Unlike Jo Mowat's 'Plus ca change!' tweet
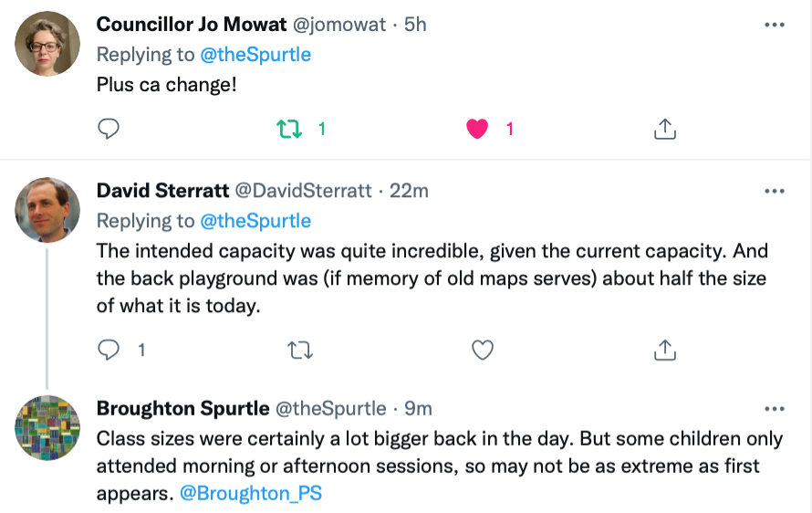The height and width of the screenshot is (513, 812). pos(477,129)
